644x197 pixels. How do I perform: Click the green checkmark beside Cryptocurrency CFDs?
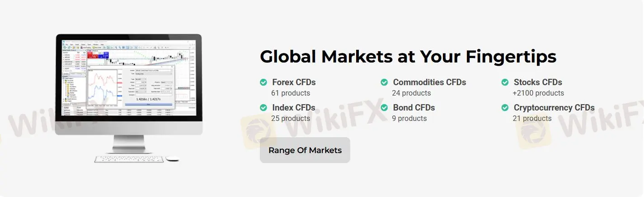(x=505, y=108)
